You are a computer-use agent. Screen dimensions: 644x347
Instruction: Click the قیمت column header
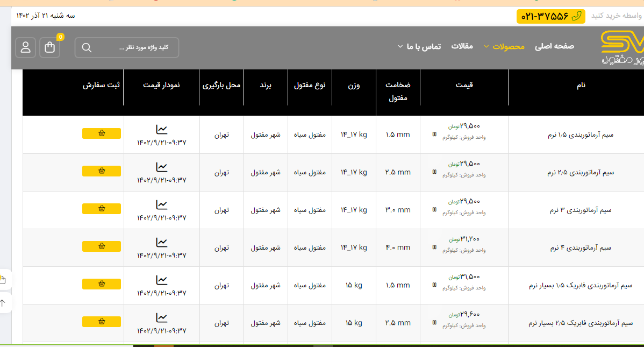464,85
